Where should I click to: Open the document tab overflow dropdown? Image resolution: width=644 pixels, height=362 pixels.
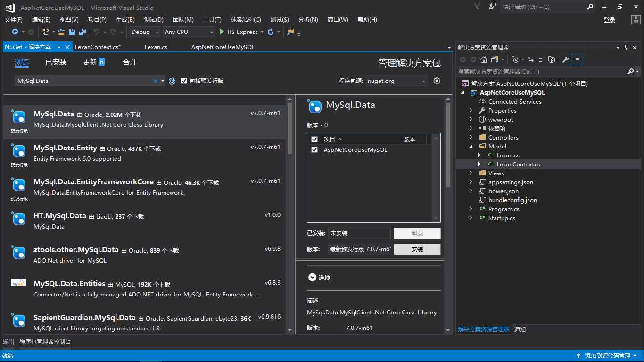pos(449,48)
